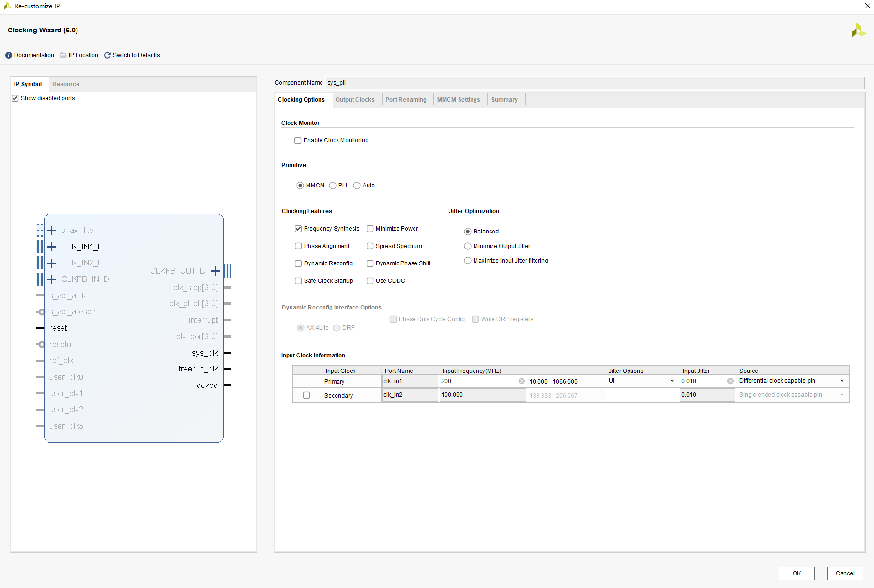Select the MMCM primitive radio button

coord(300,186)
